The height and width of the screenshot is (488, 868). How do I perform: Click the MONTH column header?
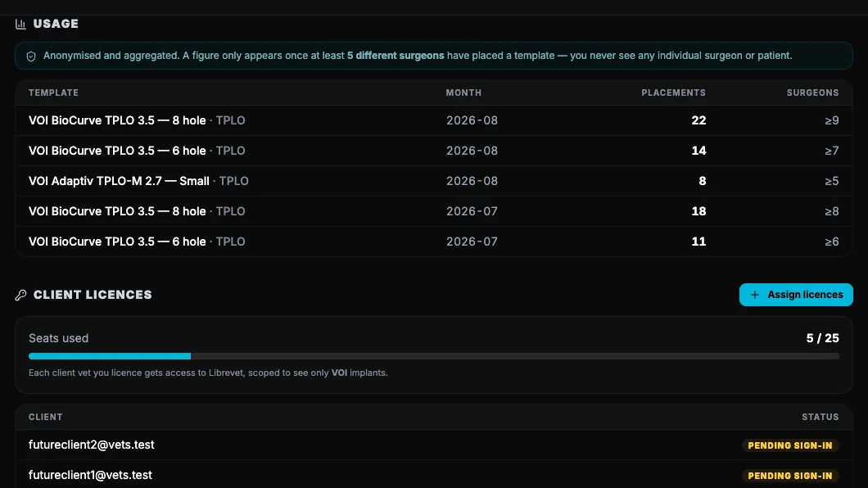click(x=463, y=93)
